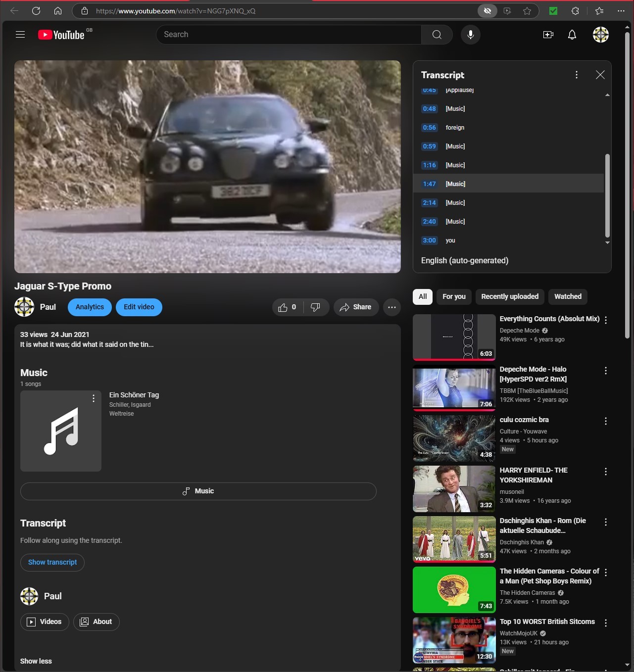The image size is (634, 672).
Task: Like the Jaguar S-Type Promo video
Action: point(288,307)
